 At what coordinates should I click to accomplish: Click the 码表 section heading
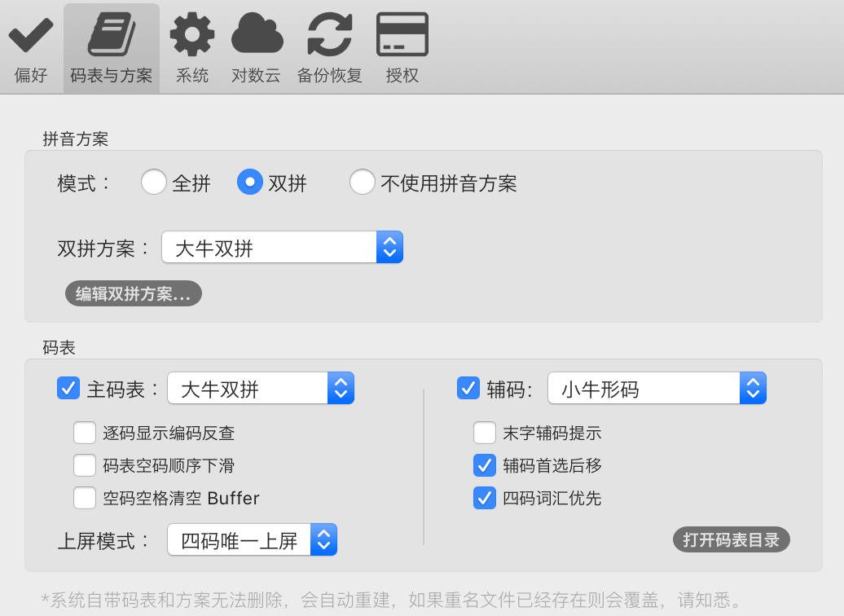(x=59, y=347)
